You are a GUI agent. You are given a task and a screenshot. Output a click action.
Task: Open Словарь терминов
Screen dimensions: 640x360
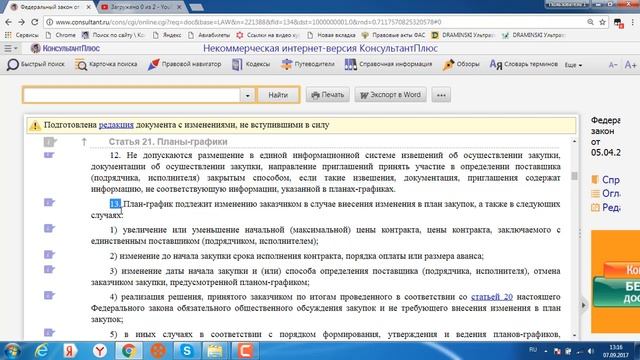pos(523,64)
